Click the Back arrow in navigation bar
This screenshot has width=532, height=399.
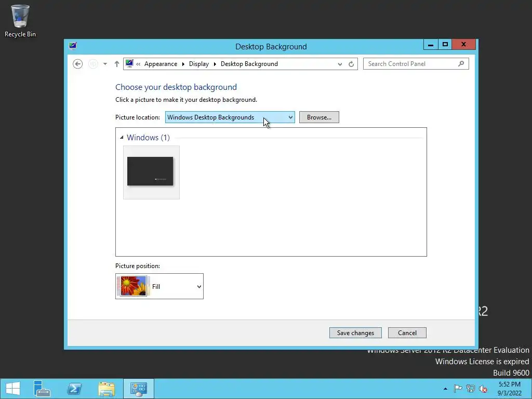point(78,64)
